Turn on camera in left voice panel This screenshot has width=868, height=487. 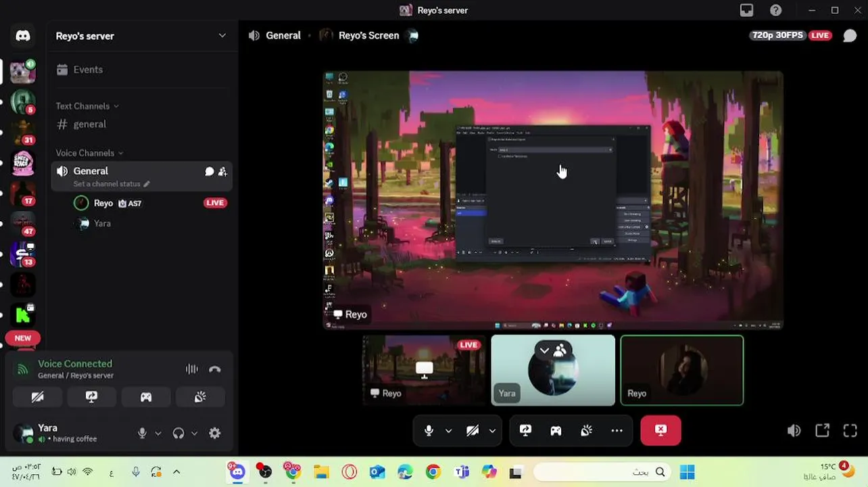pyautogui.click(x=38, y=397)
